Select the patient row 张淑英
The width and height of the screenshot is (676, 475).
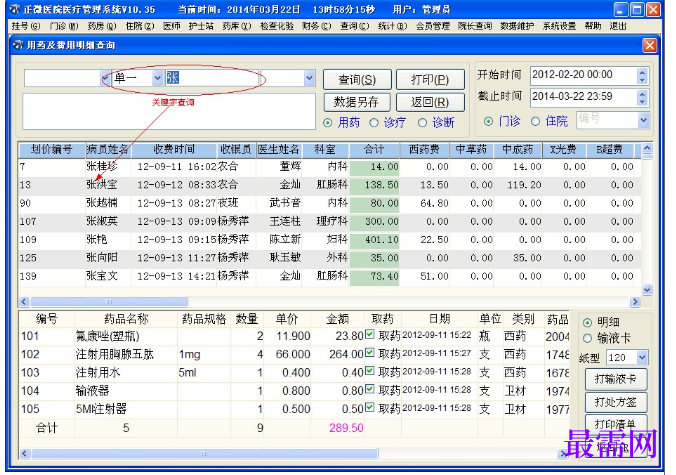click(329, 222)
